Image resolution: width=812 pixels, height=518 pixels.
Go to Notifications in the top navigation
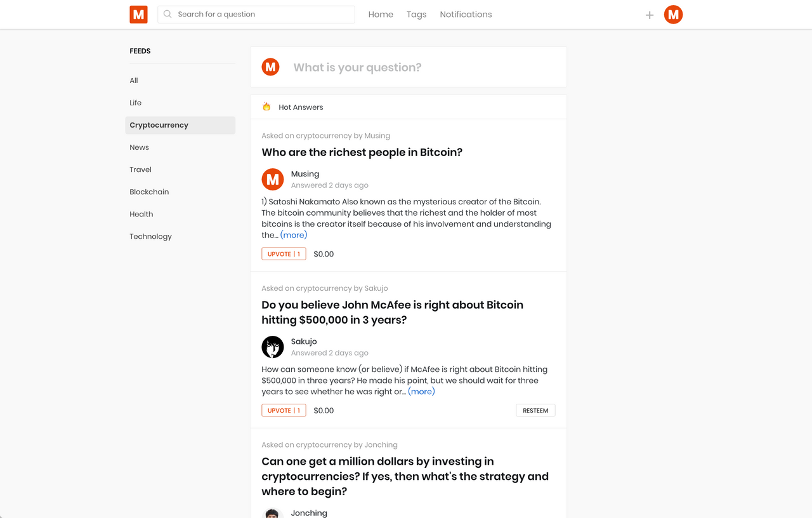(466, 15)
